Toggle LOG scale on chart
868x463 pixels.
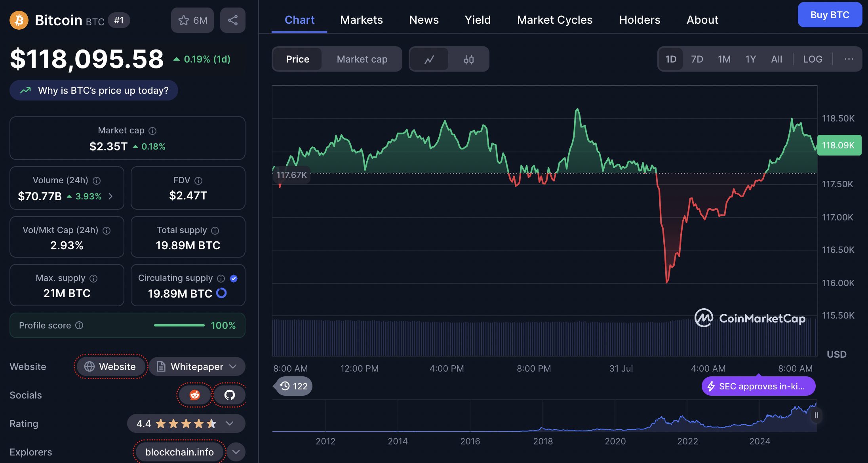tap(813, 59)
